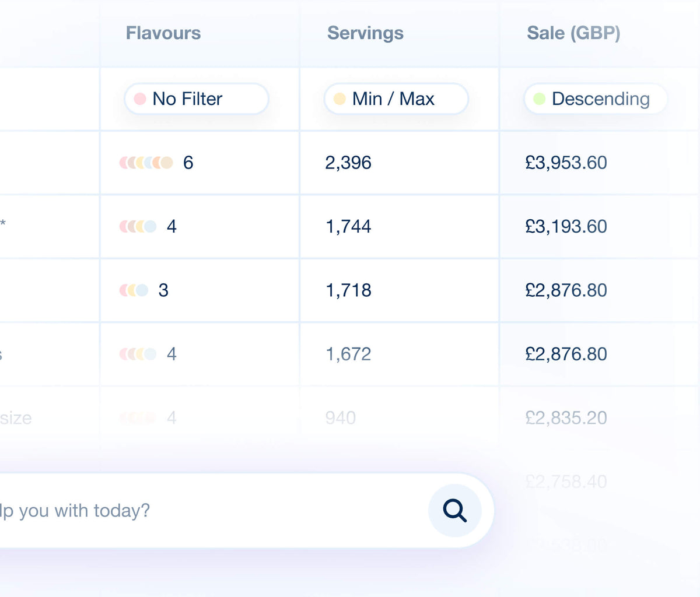This screenshot has height=597, width=700.
Task: Select the 2,396 servings cell
Action: (348, 163)
